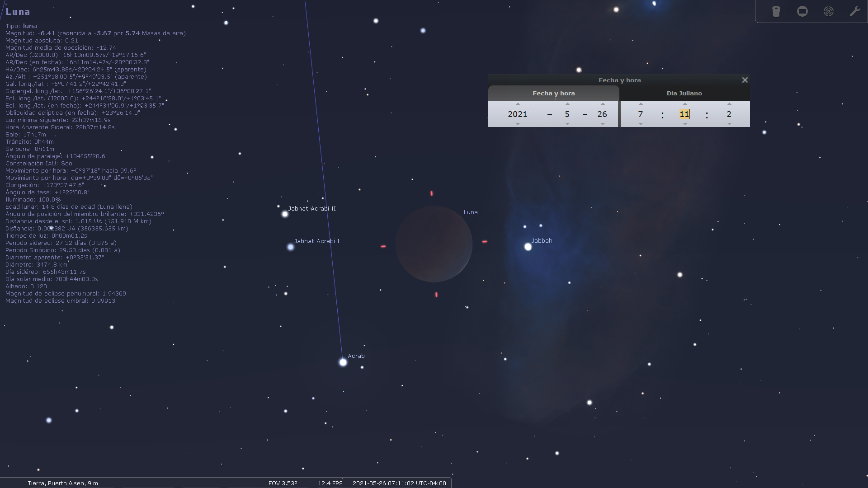Screen dimensions: 868x488
Task: Increase the year with up arrow
Action: pos(518,104)
